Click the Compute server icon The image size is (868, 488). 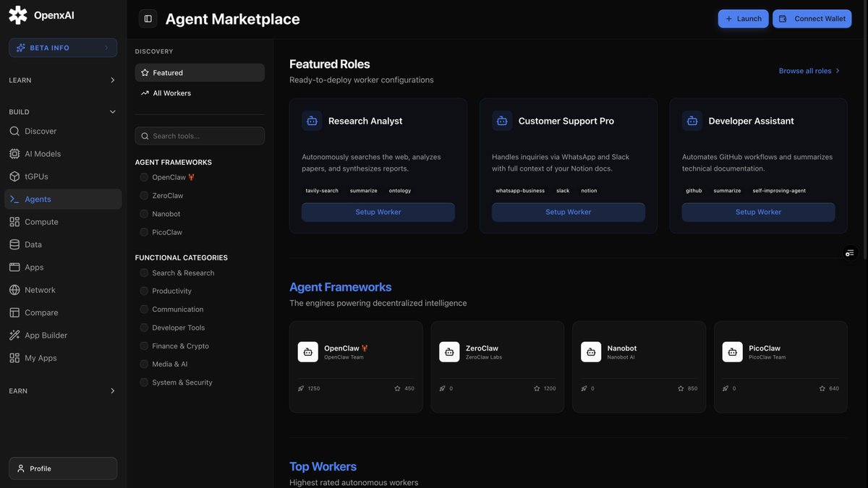pos(14,222)
